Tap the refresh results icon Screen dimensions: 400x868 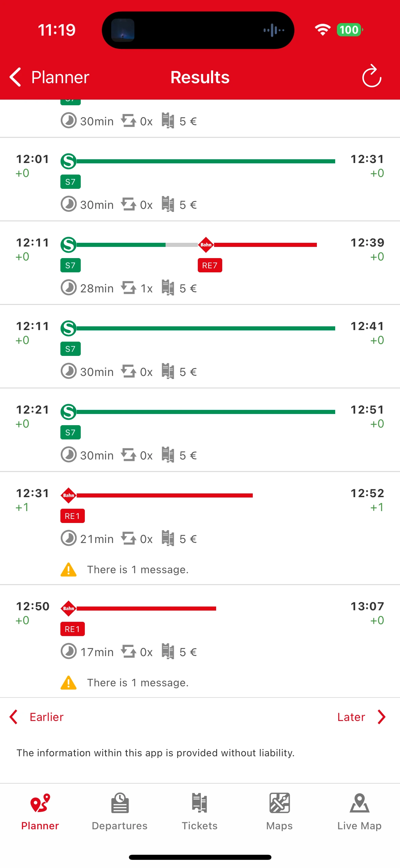tap(372, 76)
